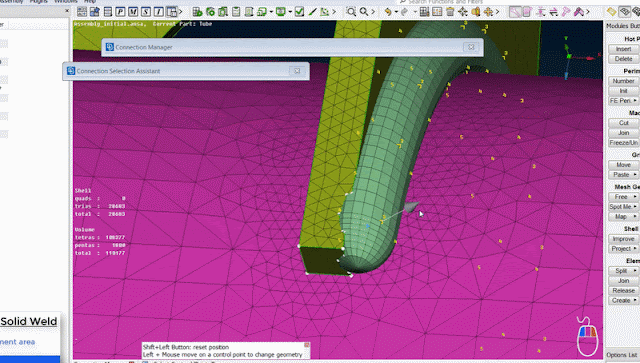The image size is (640, 363).
Task: Open the undo history dropdown arrow
Action: click(396, 12)
